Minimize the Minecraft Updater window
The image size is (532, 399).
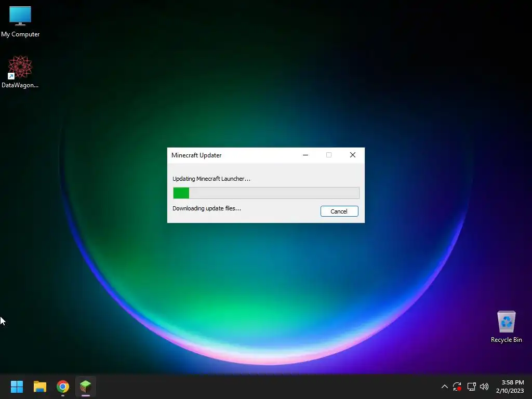[x=305, y=155]
